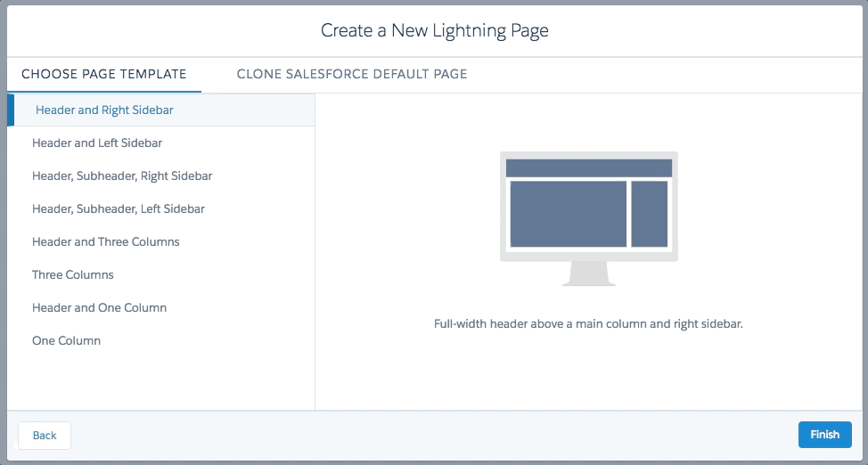Click the blue selection marker beside the selected template

(9, 110)
